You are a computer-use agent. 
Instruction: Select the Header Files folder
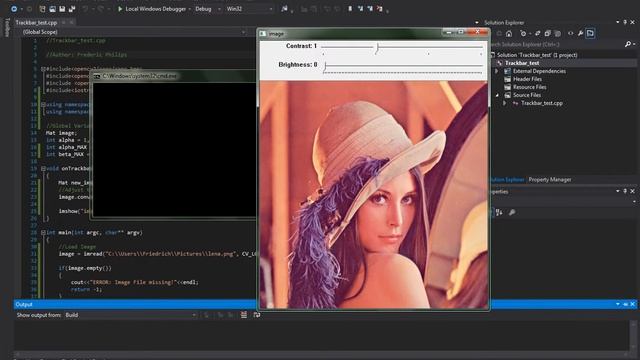coord(527,79)
